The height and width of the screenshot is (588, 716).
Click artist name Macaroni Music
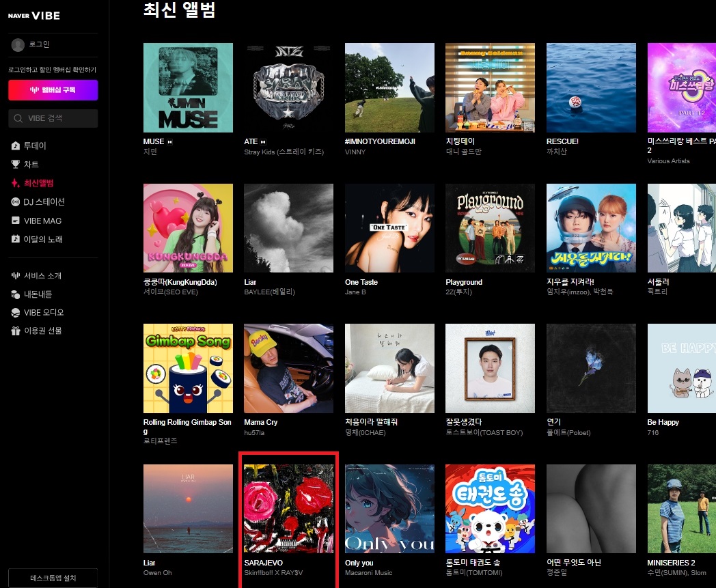click(x=368, y=572)
